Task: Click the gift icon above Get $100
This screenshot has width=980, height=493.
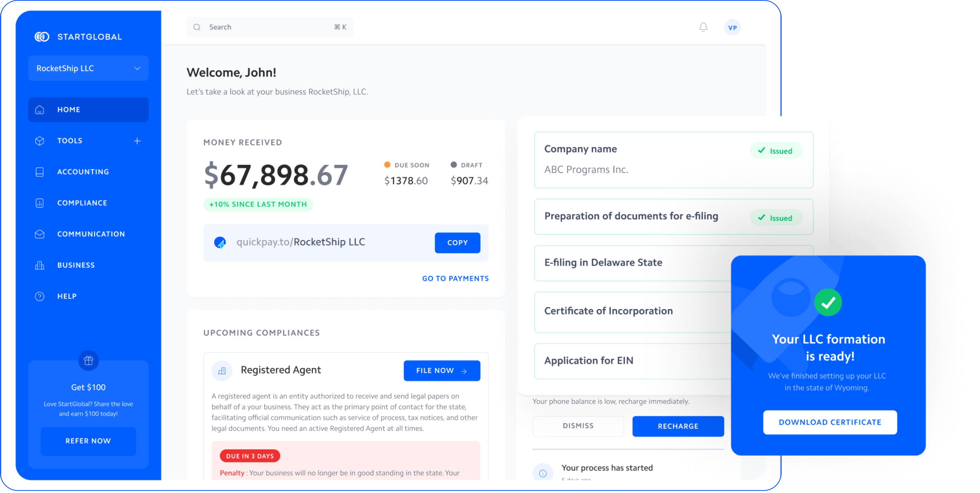Action: point(88,360)
